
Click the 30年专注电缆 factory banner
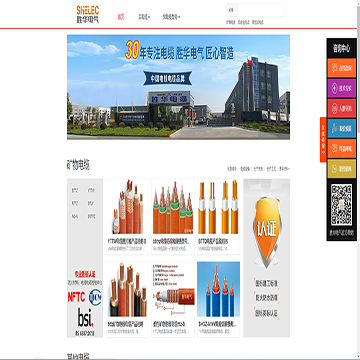pos(178,87)
